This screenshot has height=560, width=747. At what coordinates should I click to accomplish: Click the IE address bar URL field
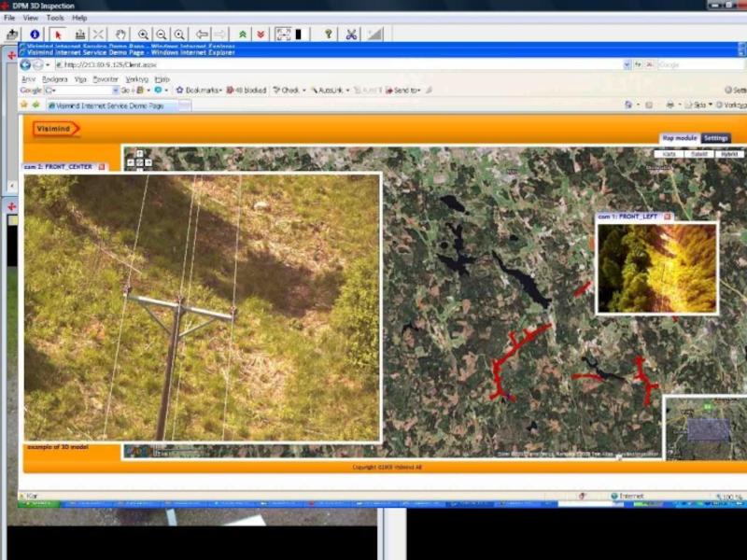[x=342, y=64]
